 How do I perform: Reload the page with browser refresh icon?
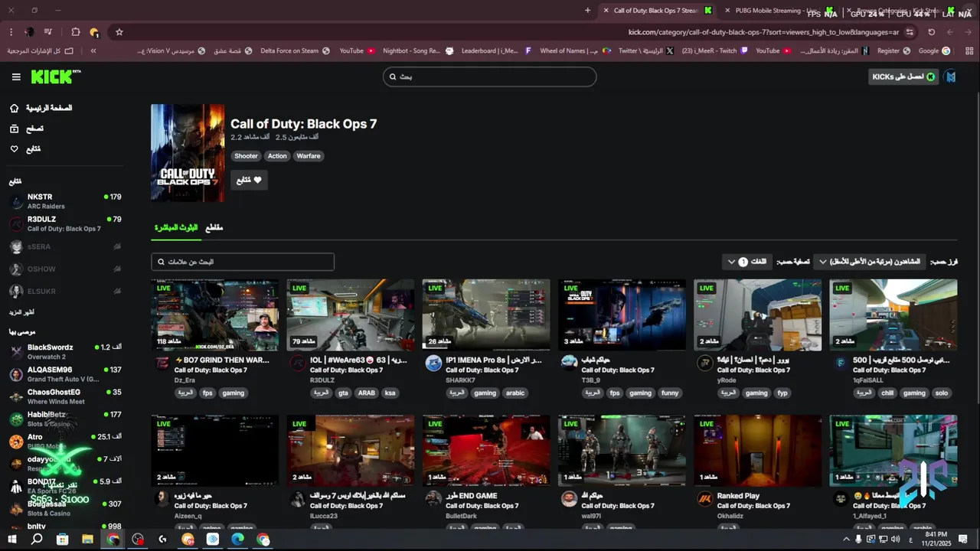tap(931, 32)
